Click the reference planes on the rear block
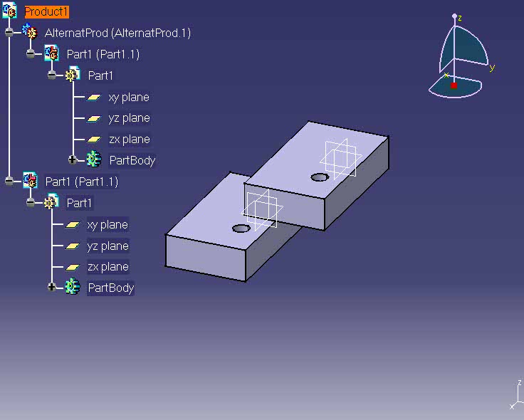524x420 pixels. (x=340, y=158)
